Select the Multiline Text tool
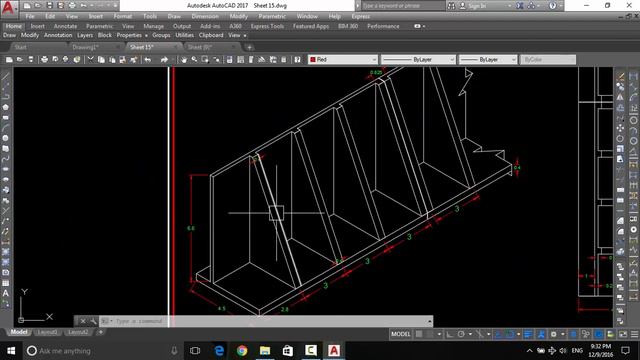 click(5, 293)
